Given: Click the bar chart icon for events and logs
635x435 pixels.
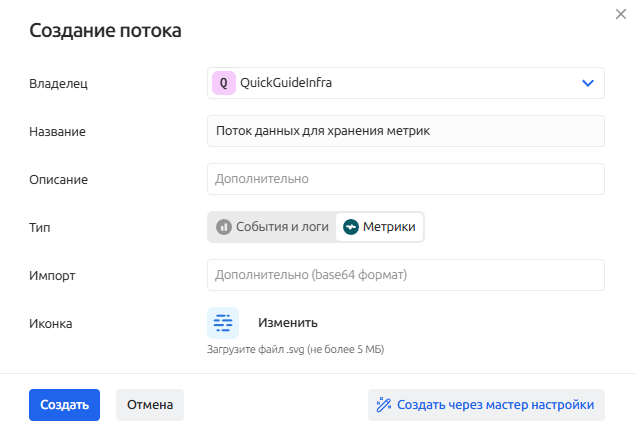Looking at the screenshot, I should coord(224,227).
